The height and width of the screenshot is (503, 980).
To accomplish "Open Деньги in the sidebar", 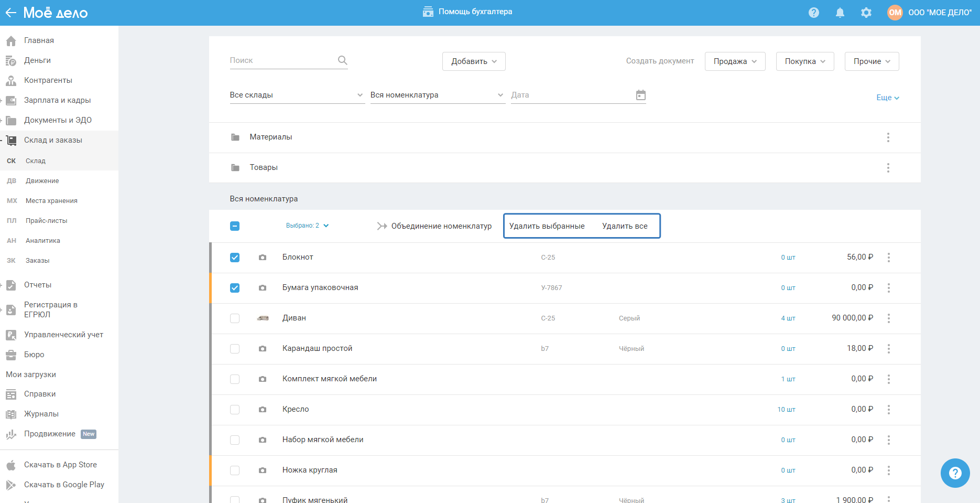I will click(x=37, y=60).
